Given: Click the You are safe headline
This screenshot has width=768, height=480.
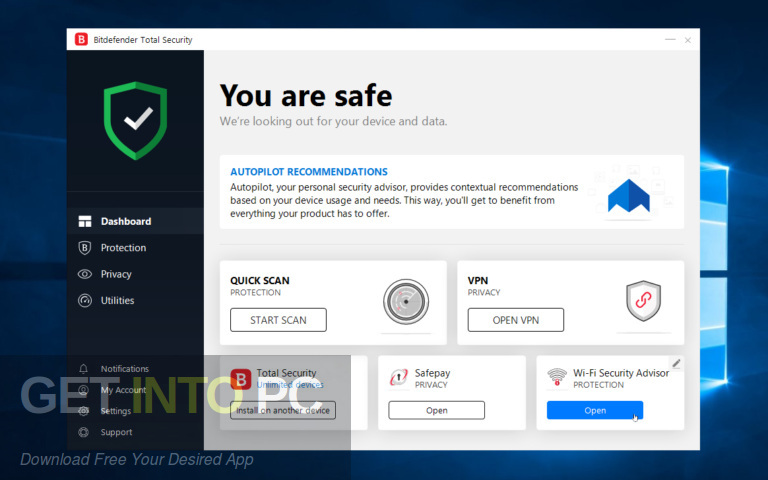Looking at the screenshot, I should point(306,96).
